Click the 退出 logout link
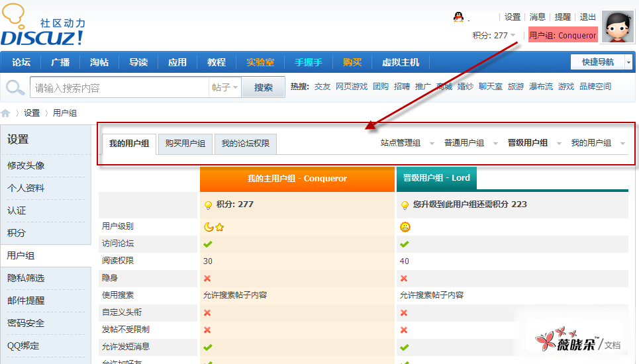The image size is (639, 364). point(587,17)
